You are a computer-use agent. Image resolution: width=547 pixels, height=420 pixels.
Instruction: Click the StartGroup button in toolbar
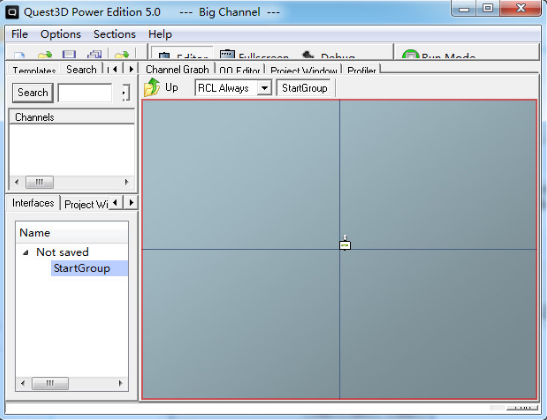[305, 88]
